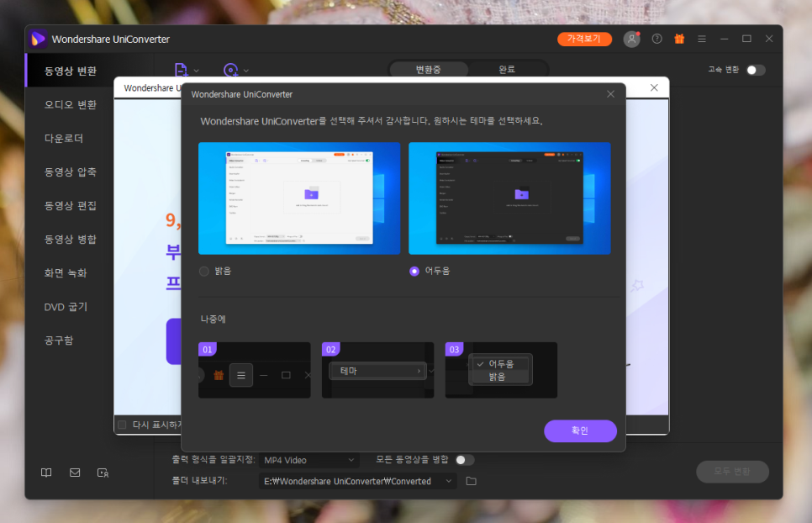The height and width of the screenshot is (523, 812).
Task: Click step 03 어두움/밝음 illustration
Action: pyautogui.click(x=501, y=370)
